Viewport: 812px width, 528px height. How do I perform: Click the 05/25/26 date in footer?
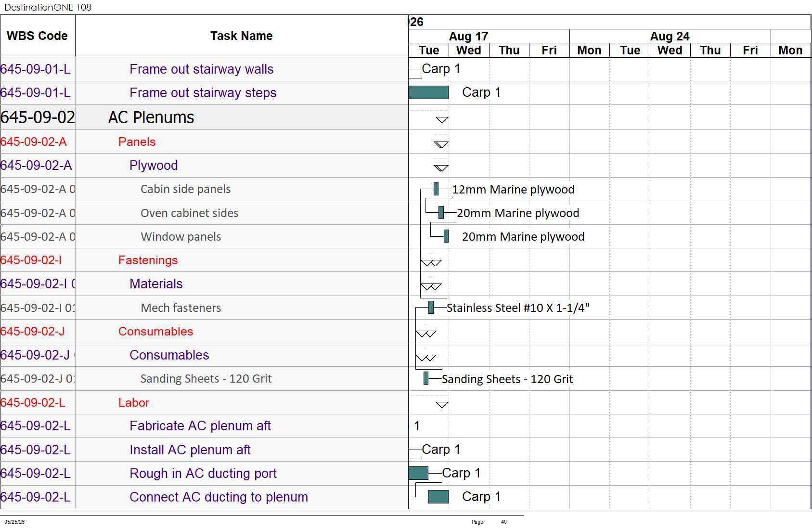[14, 522]
